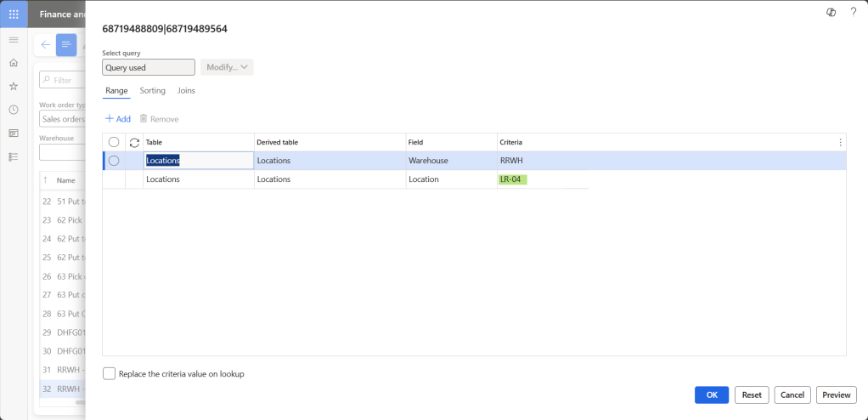Check 'Replace the criteria value on lookup'

(109, 373)
